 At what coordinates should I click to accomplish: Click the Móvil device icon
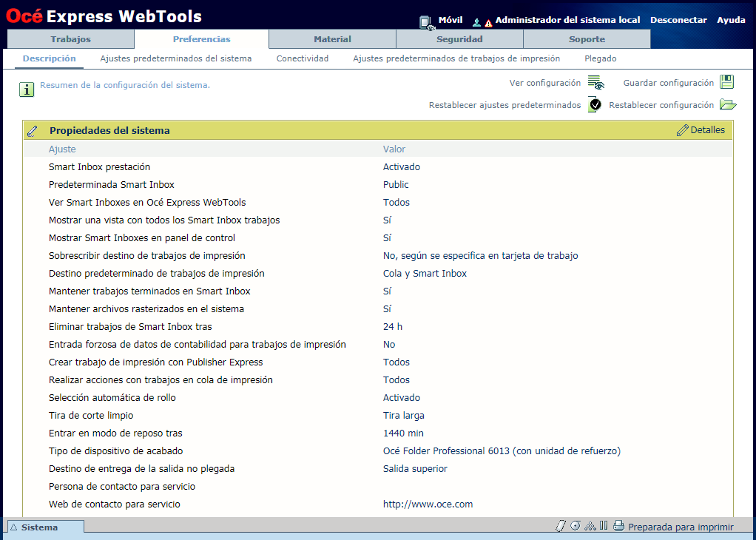(x=427, y=22)
